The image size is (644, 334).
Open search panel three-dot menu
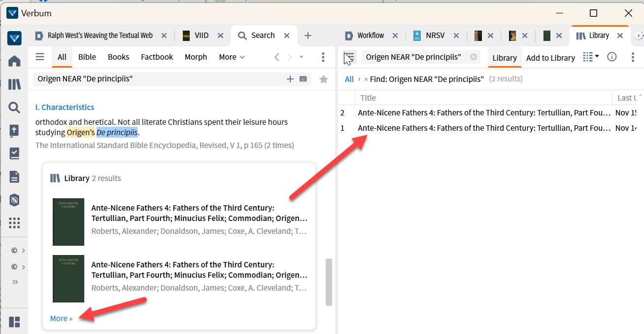323,57
